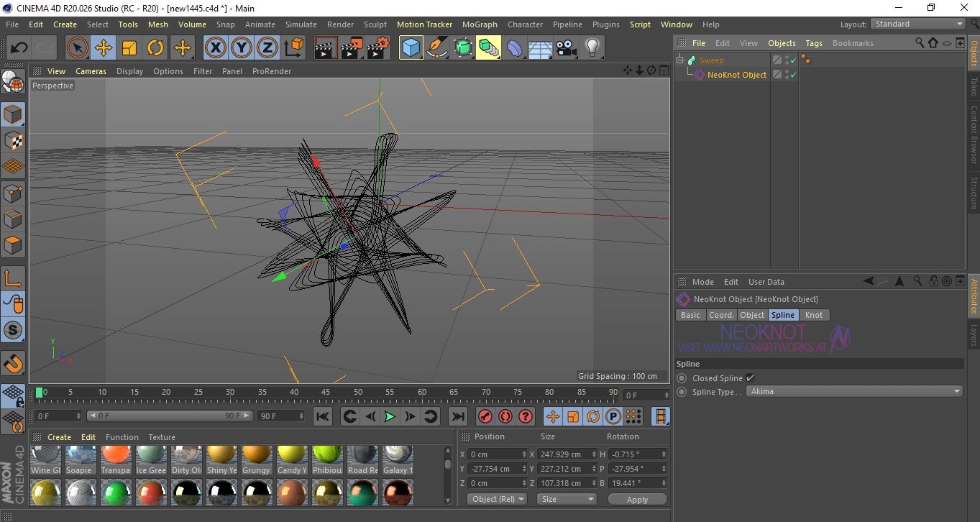Add a Light object
This screenshot has width=980, height=522.
point(592,48)
